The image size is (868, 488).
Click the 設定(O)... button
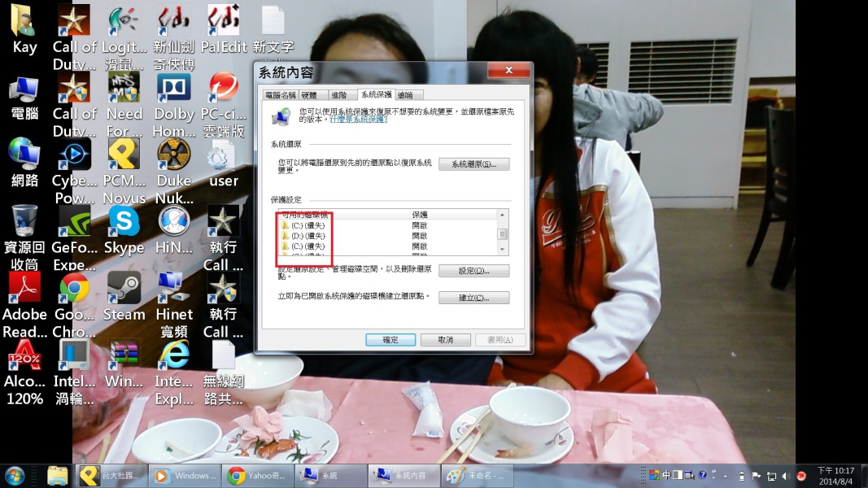point(473,271)
